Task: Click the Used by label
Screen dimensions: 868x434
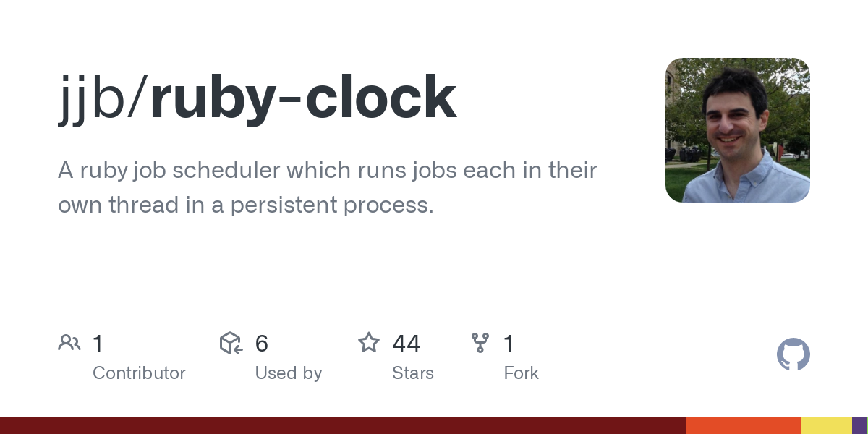Action: tap(289, 373)
